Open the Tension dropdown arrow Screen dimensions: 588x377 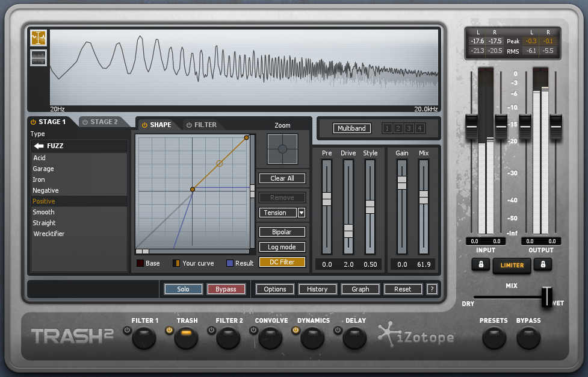pos(302,213)
